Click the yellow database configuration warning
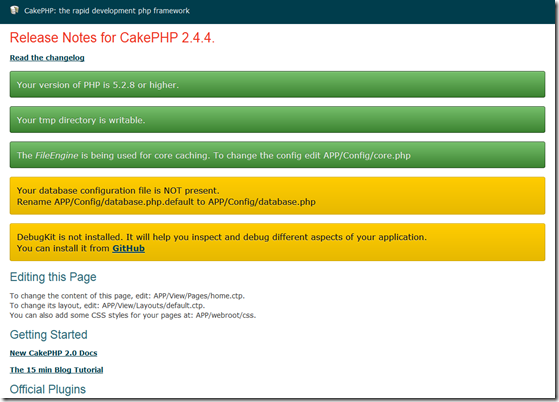 [x=277, y=196]
